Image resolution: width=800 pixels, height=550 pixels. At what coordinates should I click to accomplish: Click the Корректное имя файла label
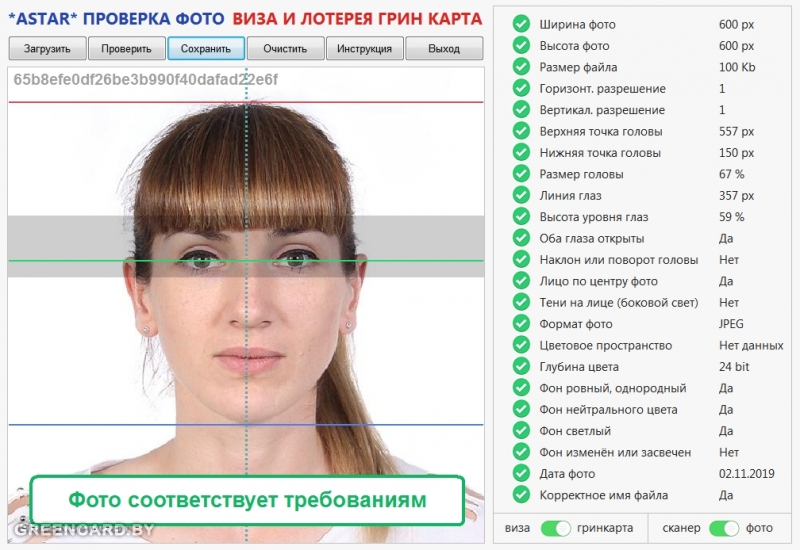[604, 495]
